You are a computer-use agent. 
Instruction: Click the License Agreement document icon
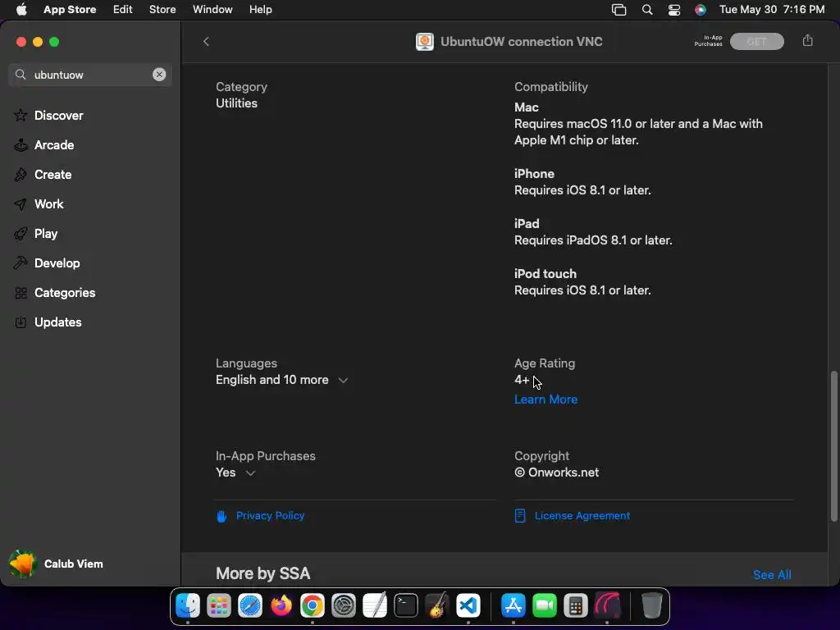click(x=519, y=516)
